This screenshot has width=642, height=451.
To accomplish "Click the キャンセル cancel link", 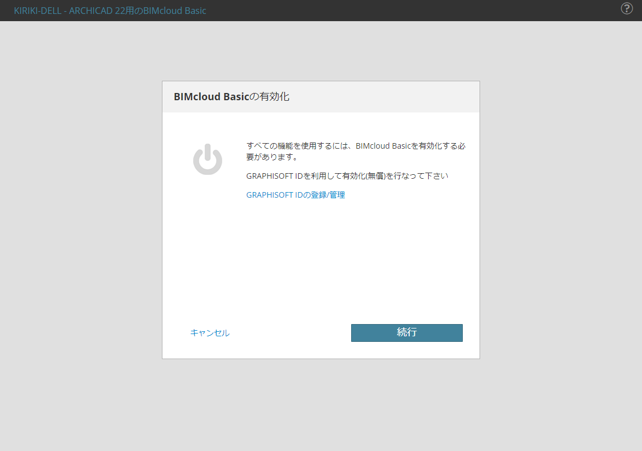I will pyautogui.click(x=210, y=333).
